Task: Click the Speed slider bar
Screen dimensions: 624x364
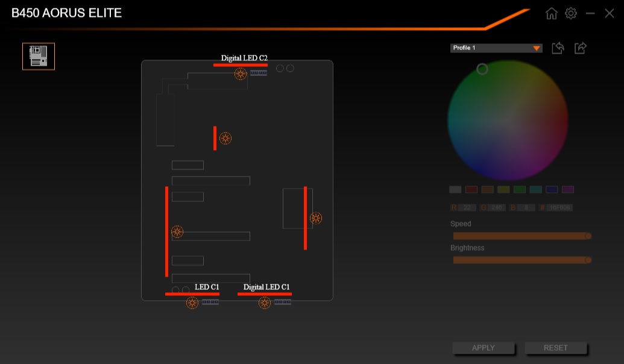Action: pyautogui.click(x=522, y=236)
